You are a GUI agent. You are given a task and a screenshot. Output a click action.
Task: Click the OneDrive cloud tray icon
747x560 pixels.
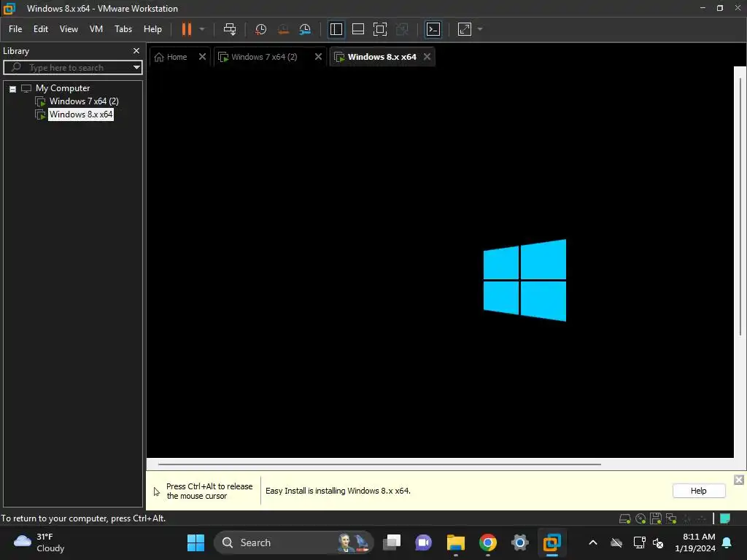tap(616, 542)
